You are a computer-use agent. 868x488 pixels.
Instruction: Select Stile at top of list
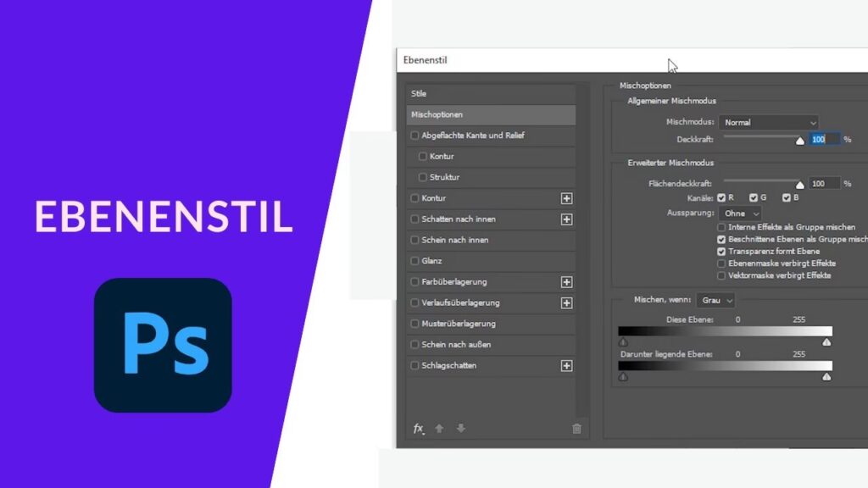(490, 93)
